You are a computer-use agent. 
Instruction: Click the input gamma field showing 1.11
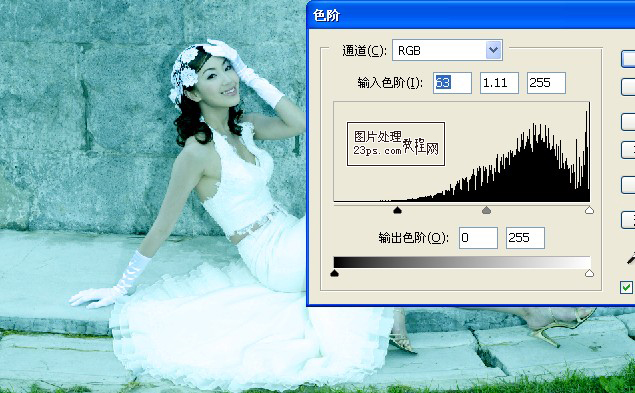(x=499, y=83)
